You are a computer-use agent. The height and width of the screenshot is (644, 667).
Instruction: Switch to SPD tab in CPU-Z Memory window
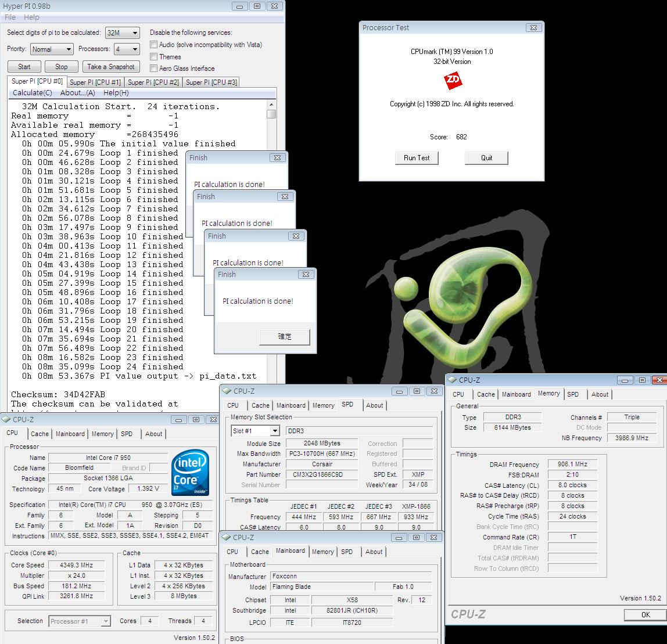click(573, 394)
